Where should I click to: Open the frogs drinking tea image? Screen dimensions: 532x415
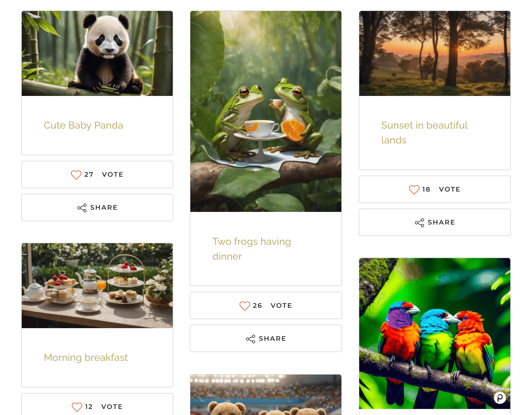[x=266, y=112]
